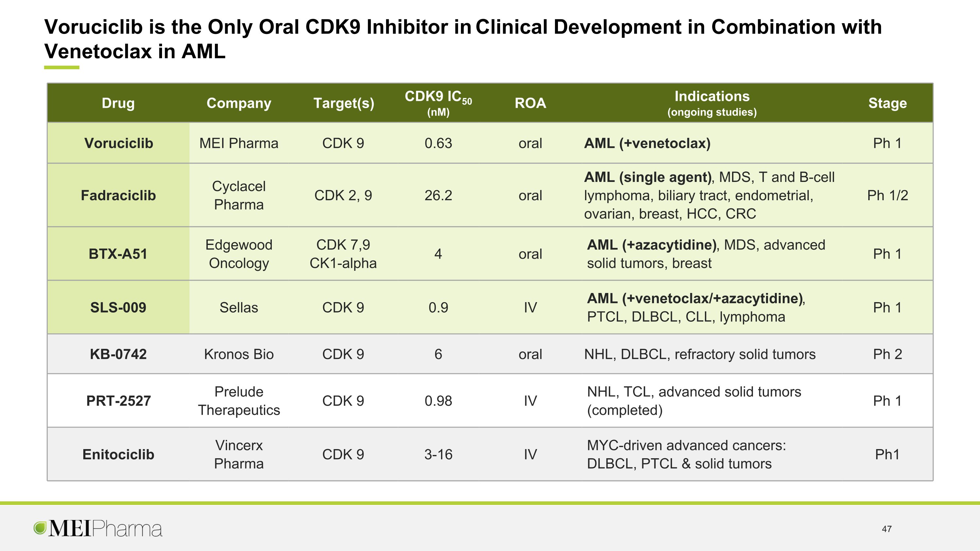Select the AML (+venetoclax) indication text
The width and height of the screenshot is (980, 551).
(647, 143)
